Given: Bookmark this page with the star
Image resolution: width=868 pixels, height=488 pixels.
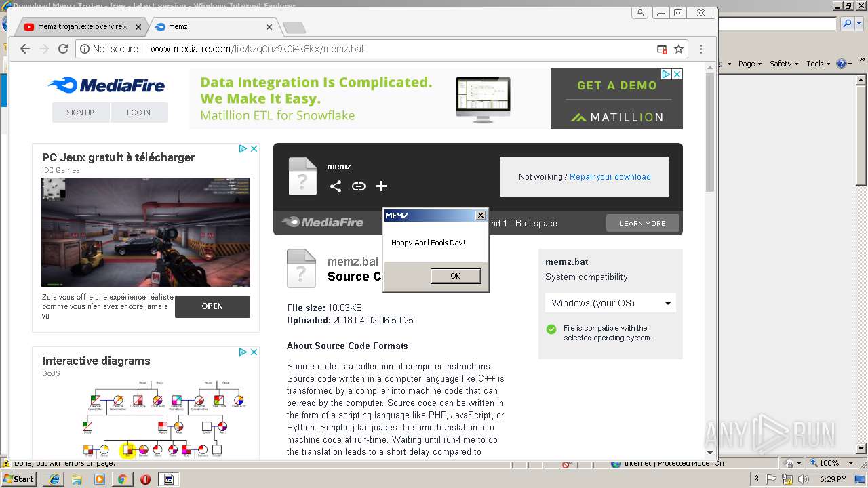Looking at the screenshot, I should (x=679, y=49).
